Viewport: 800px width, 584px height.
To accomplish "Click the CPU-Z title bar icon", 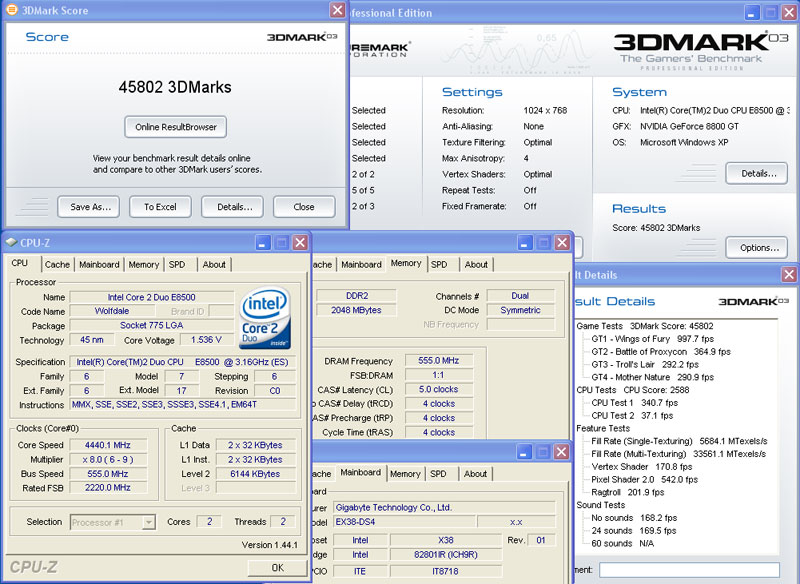I will [x=11, y=243].
